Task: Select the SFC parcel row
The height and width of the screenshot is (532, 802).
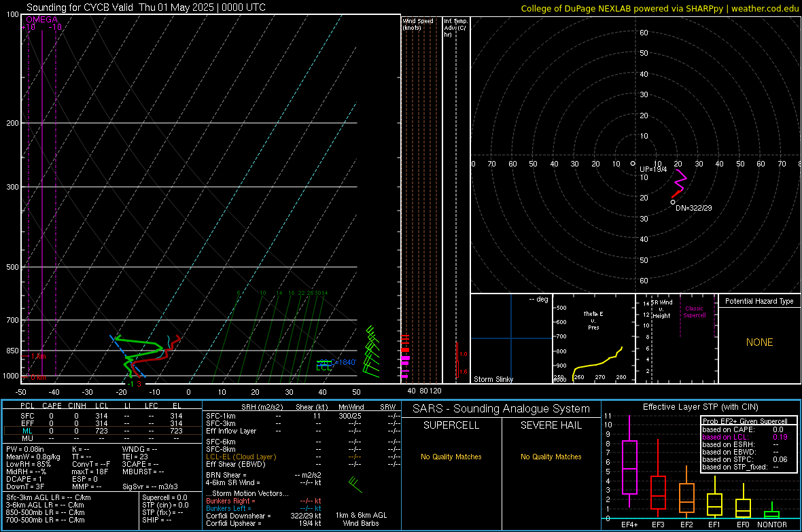Action: click(x=101, y=416)
